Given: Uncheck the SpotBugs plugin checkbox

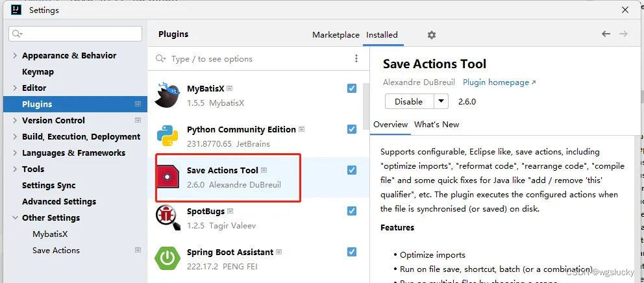Looking at the screenshot, I should [x=352, y=211].
